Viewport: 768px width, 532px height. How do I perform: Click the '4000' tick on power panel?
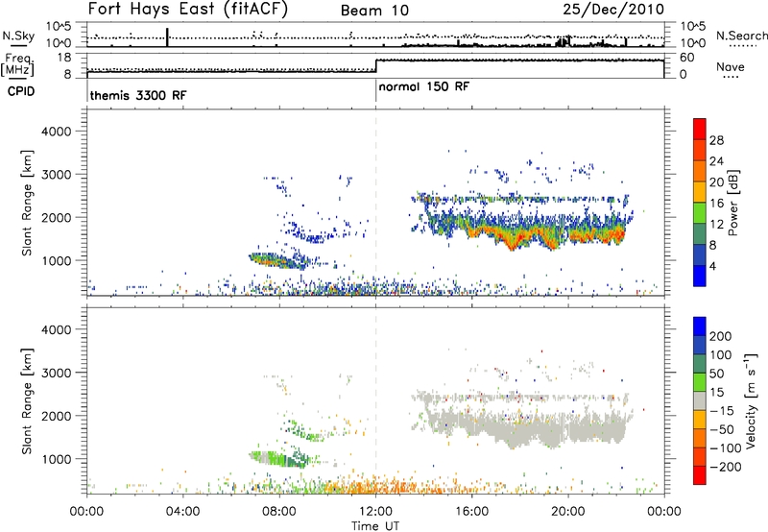(56, 132)
